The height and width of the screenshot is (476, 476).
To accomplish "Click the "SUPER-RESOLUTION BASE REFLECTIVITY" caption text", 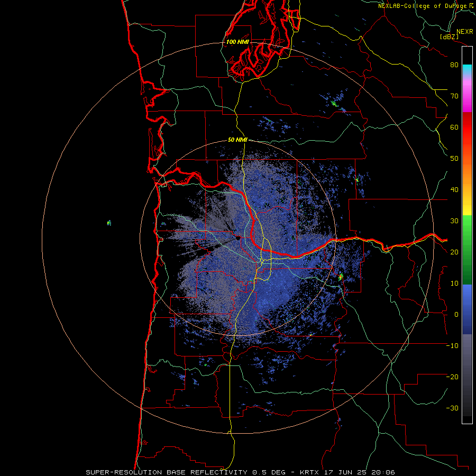I will coord(167,472).
